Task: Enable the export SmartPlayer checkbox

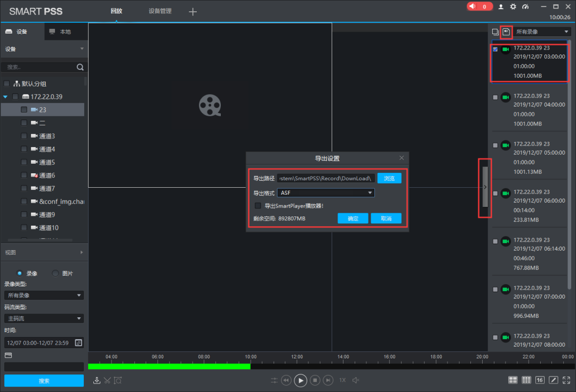Action: click(258, 206)
